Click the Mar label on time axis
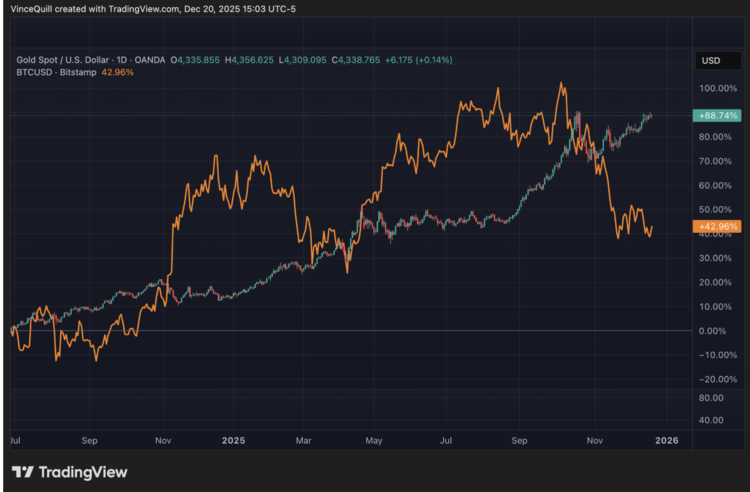 point(303,440)
